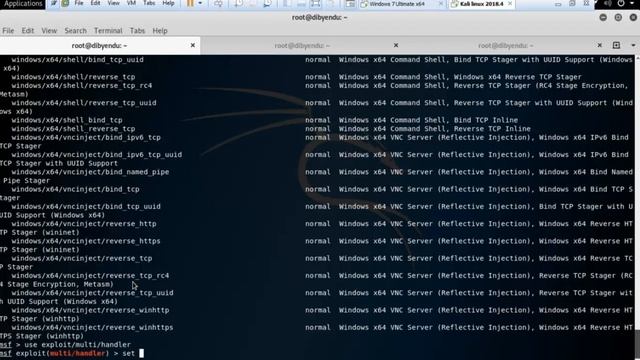Close the third terminal tab

[x=600, y=45]
